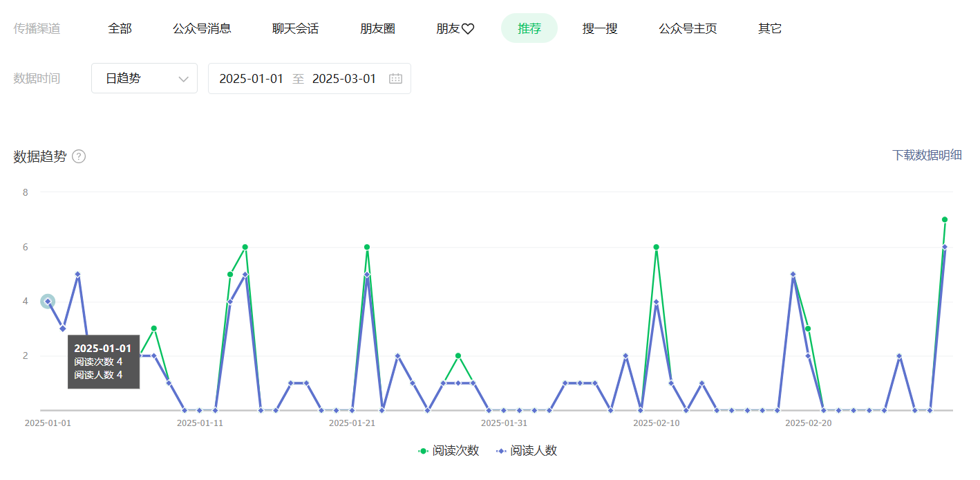Select the 全部 channel tab
Viewport: 980px width, 480px height.
click(x=120, y=28)
